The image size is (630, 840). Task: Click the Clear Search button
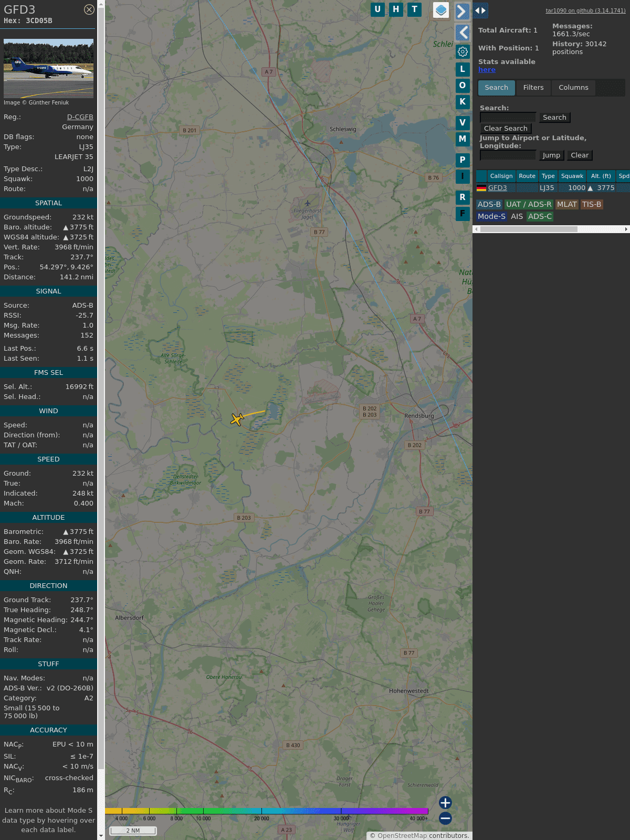tap(506, 129)
